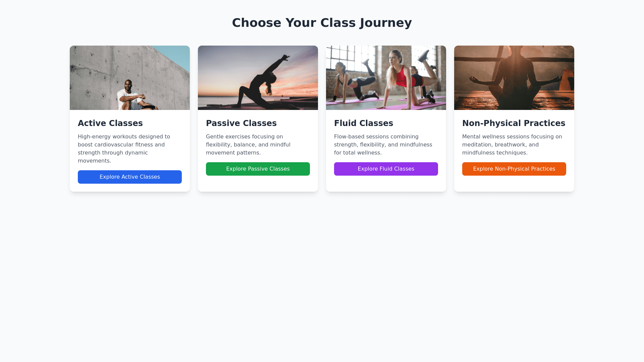Click the Fluid Classes gym workout photo

pyautogui.click(x=386, y=78)
